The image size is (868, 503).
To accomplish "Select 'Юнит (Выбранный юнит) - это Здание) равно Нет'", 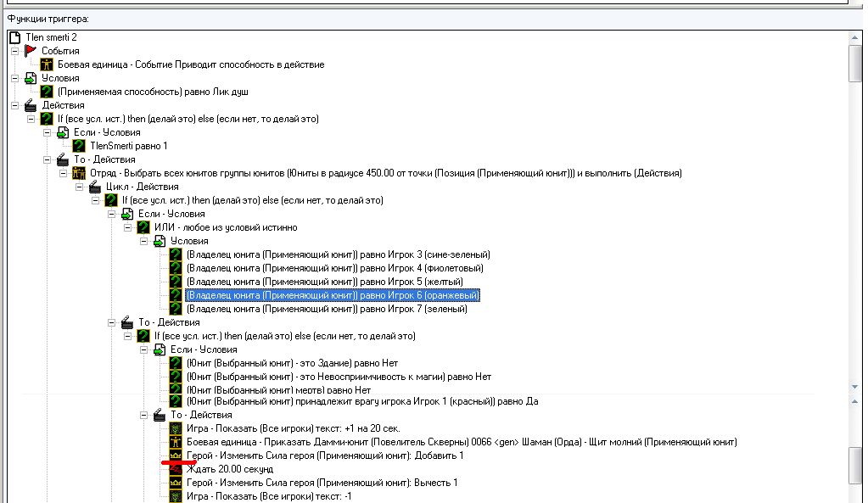I will tap(292, 363).
